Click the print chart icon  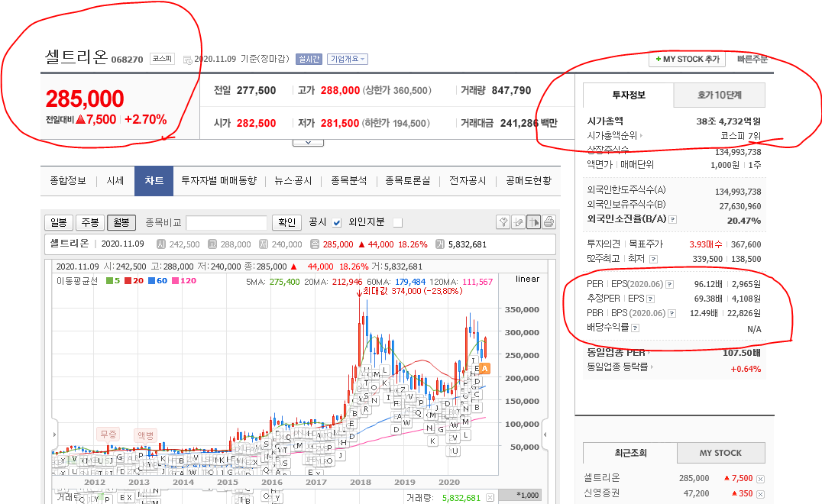[x=549, y=222]
